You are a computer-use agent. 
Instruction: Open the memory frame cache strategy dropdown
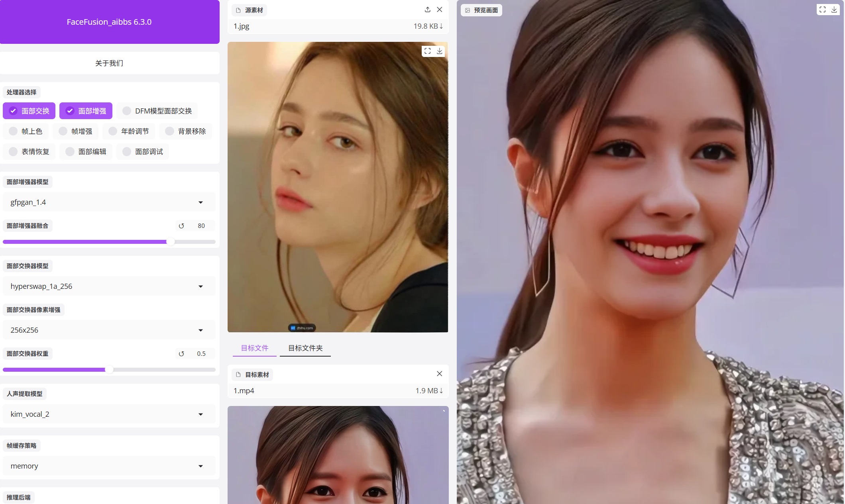coord(109,466)
